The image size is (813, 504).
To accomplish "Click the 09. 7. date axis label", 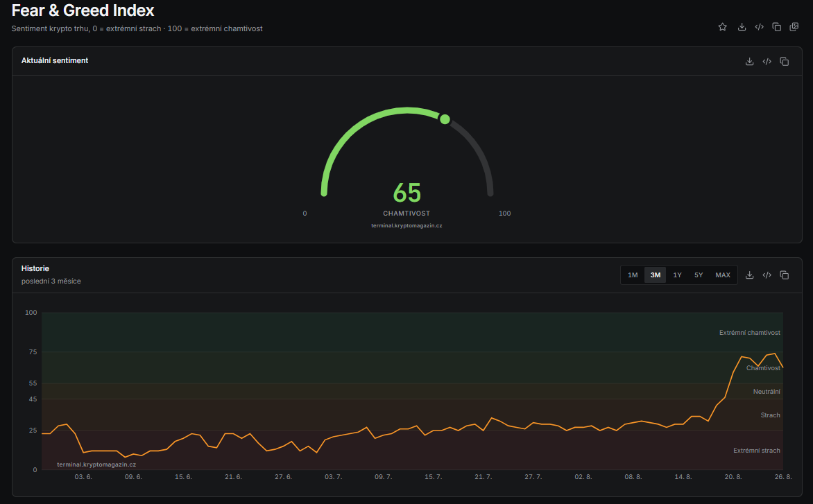I will click(x=383, y=476).
